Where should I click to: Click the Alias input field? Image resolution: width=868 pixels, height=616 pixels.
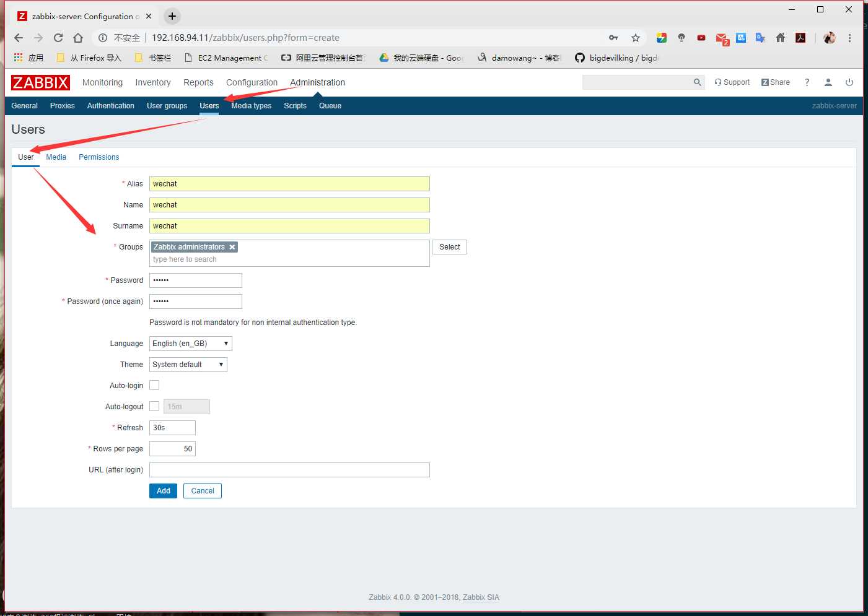coord(289,184)
